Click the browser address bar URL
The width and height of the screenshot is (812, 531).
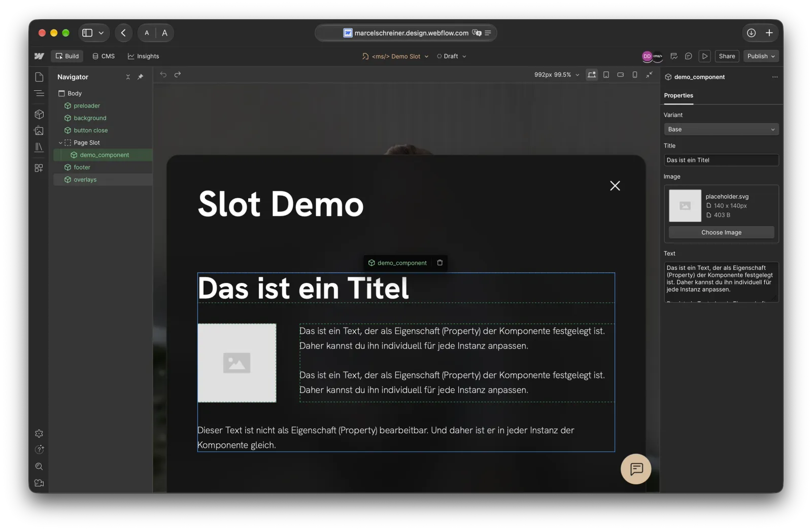tap(412, 33)
